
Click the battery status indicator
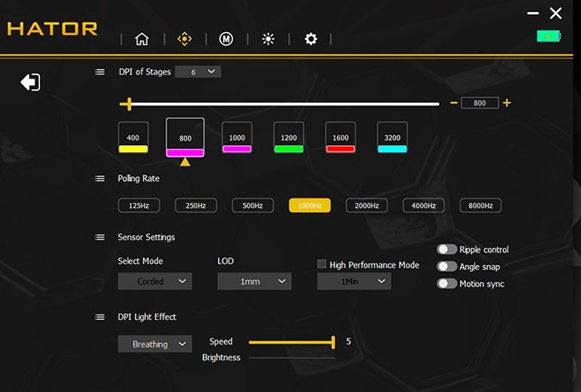[548, 36]
